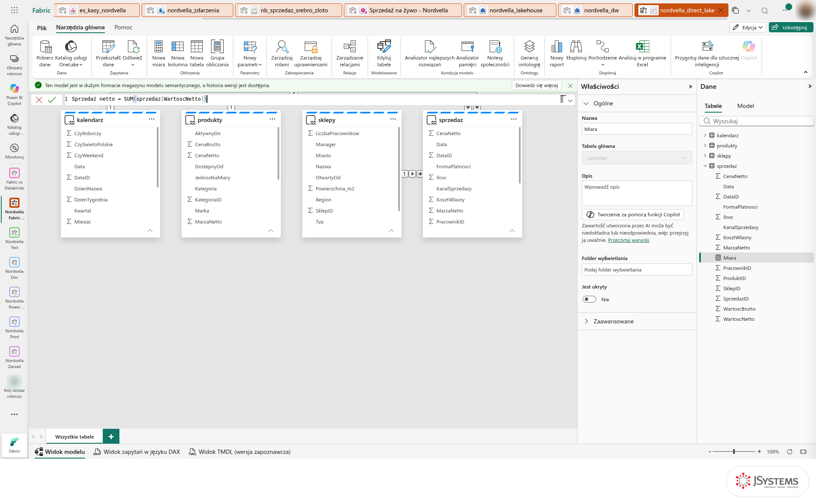Screen dimensions: 816x504
Task: Create Nowy raport from ribbon
Action: click(x=557, y=54)
